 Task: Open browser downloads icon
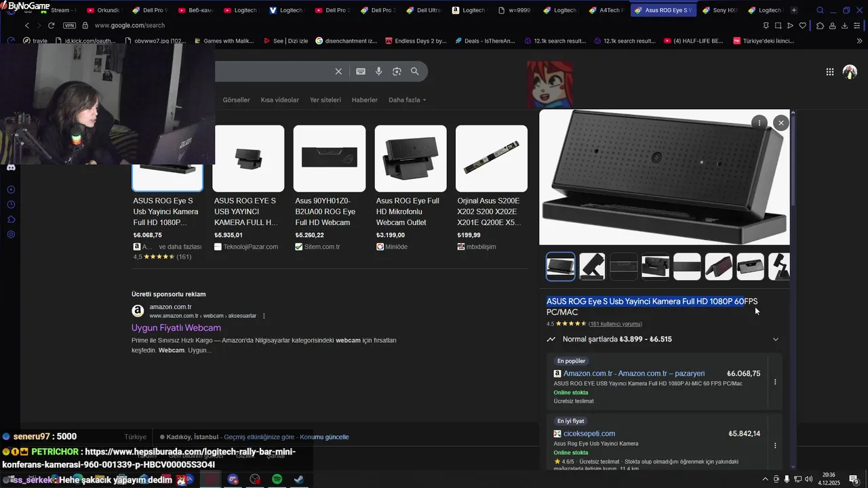845,26
